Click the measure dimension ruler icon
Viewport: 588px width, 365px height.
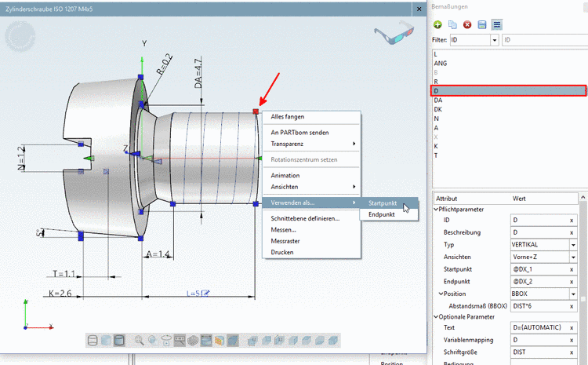tap(180, 341)
